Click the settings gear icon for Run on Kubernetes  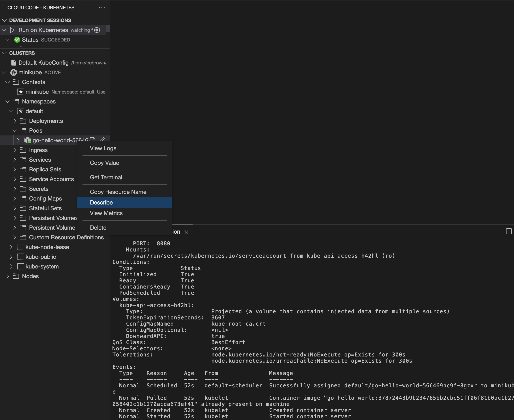pos(97,30)
